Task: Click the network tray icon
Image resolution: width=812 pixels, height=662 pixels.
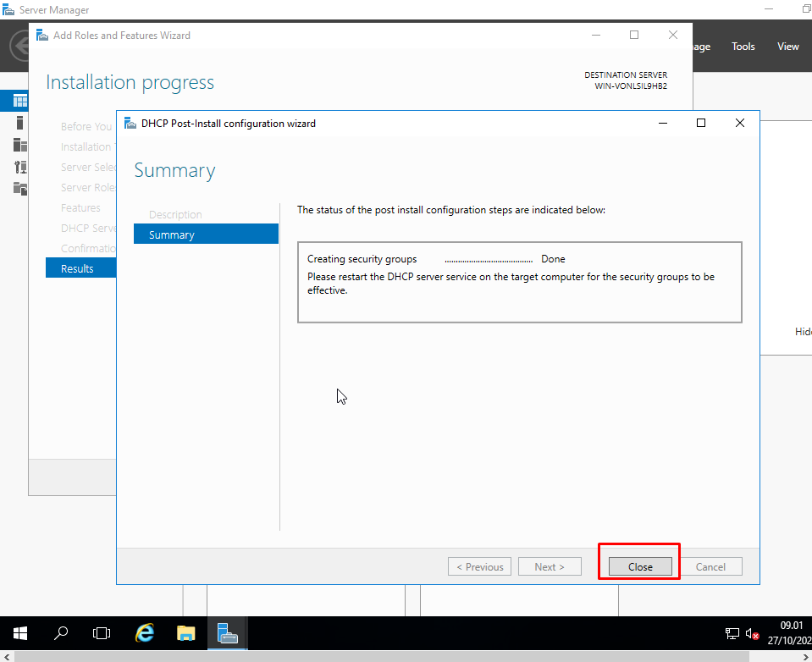Action: click(732, 633)
